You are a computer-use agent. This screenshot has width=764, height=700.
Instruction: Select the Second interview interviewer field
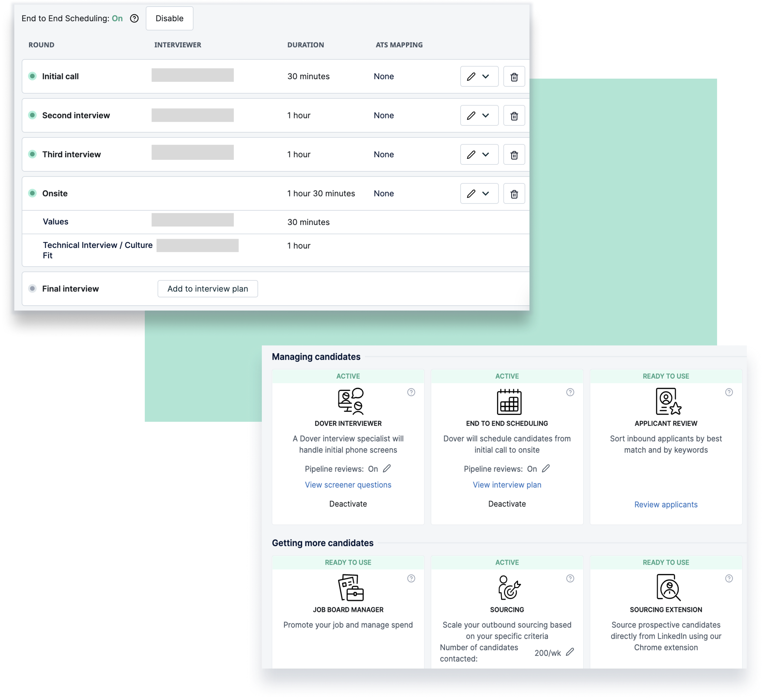click(193, 115)
